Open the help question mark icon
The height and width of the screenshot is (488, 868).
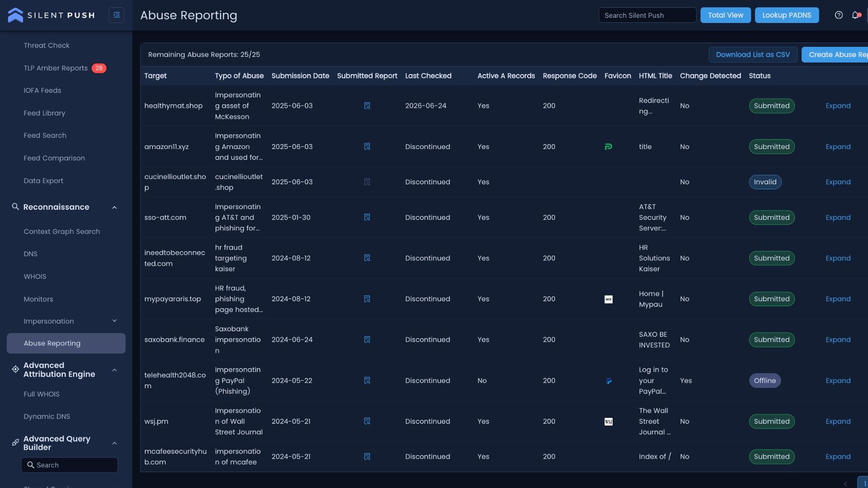pos(839,15)
